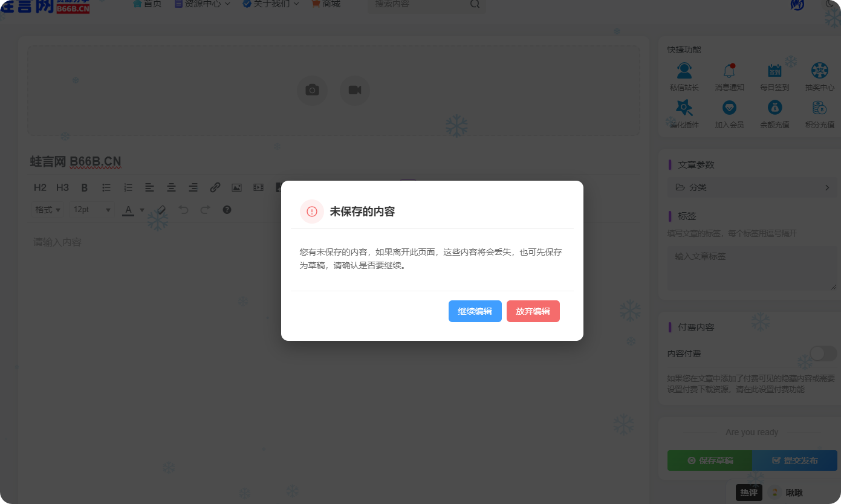This screenshot has height=504, width=841.
Task: Open the 抽奖中心 lottery icon
Action: point(820,70)
